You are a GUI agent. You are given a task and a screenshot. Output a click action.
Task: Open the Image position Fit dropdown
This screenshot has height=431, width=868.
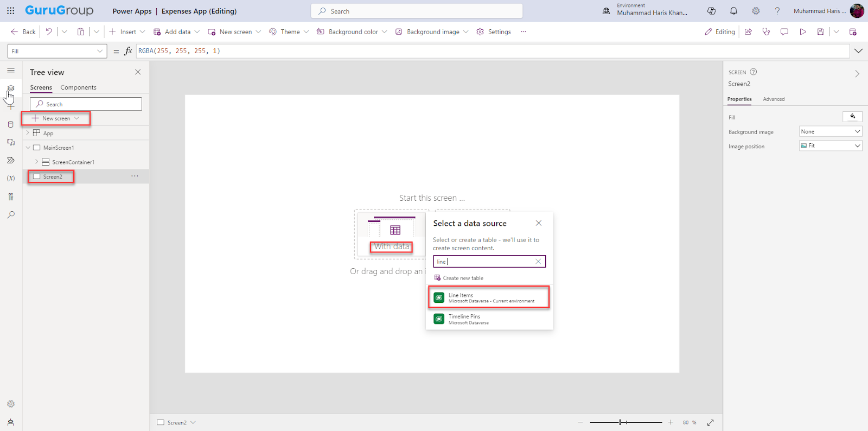coord(831,145)
